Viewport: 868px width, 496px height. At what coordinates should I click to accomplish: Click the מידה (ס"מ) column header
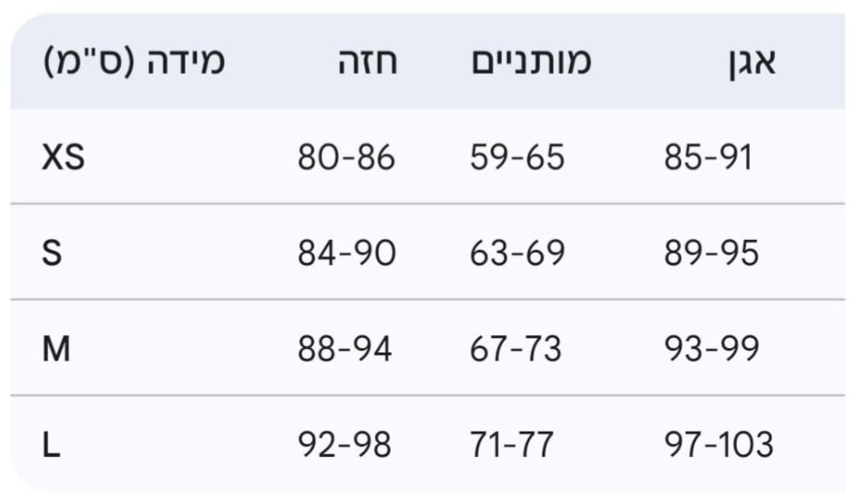[134, 63]
